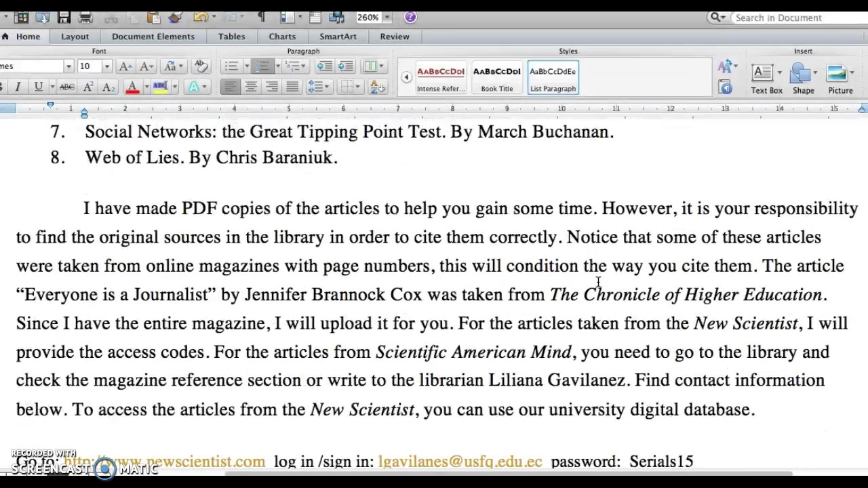Save the document with floppy icon
This screenshot has height=488, width=868.
click(x=64, y=18)
